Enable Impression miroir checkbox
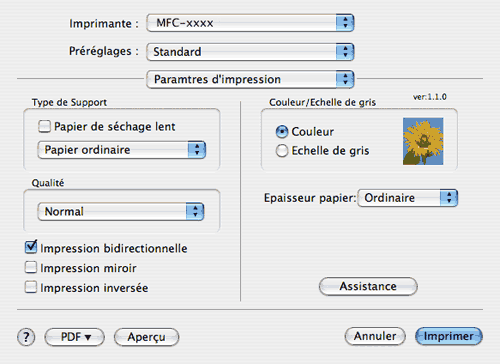The image size is (500, 364). [31, 267]
